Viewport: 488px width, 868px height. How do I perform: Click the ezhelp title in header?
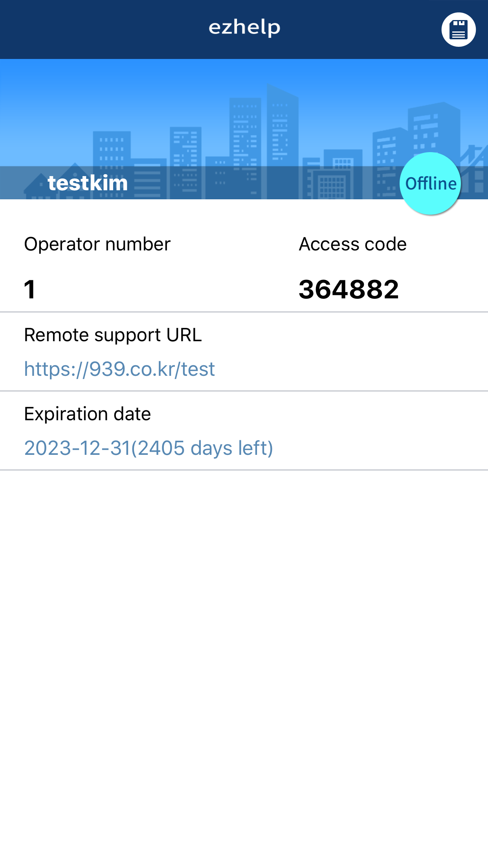pyautogui.click(x=244, y=28)
